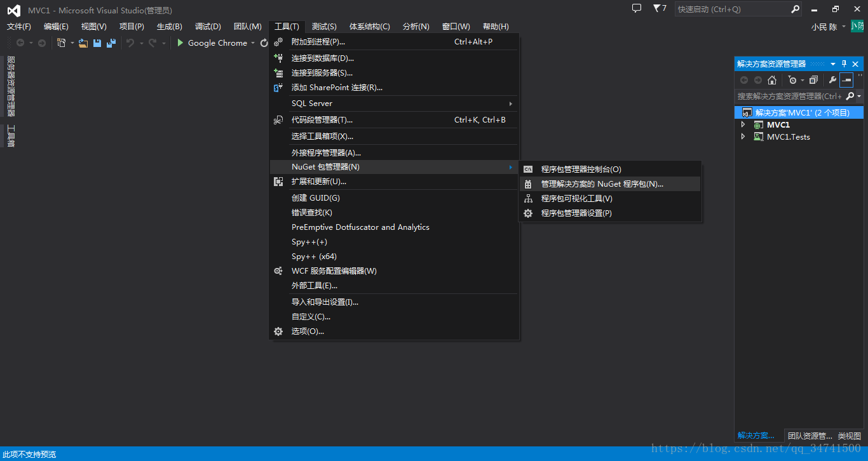868x461 pixels.
Task: Open the 服务器资源管理器 side tab
Action: click(x=10, y=86)
